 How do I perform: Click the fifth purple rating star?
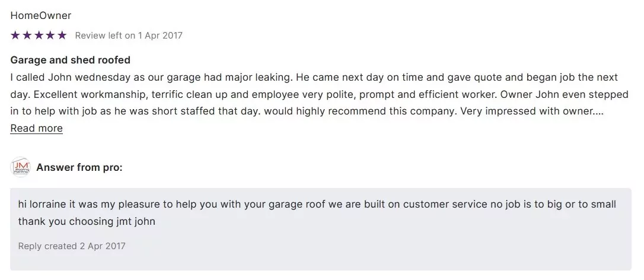(x=62, y=36)
